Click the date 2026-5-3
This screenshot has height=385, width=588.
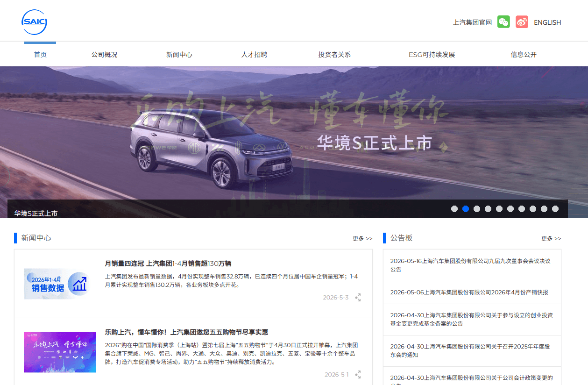336,298
